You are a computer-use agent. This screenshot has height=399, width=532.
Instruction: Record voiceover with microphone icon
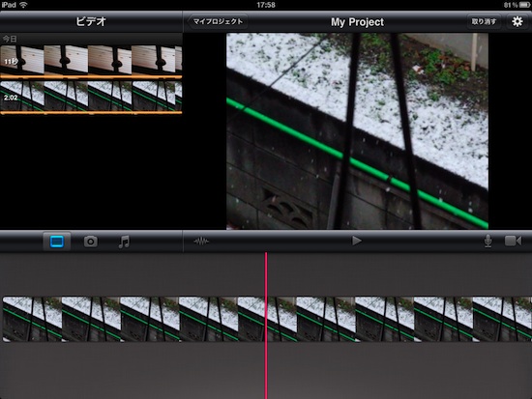pyautogui.click(x=488, y=241)
